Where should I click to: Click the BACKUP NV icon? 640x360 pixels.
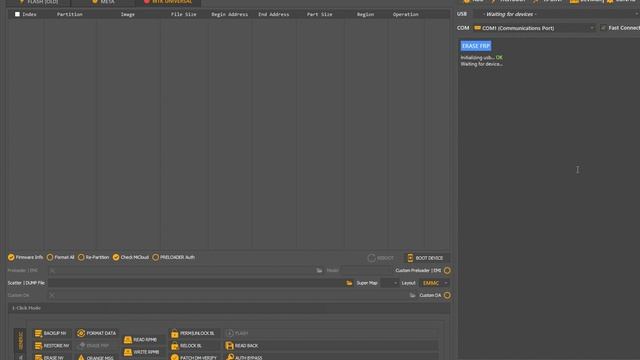click(x=38, y=333)
